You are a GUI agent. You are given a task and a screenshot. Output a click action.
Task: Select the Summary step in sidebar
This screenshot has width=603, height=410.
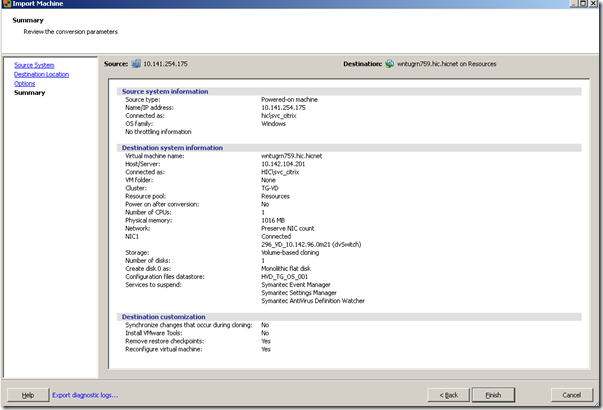[29, 93]
